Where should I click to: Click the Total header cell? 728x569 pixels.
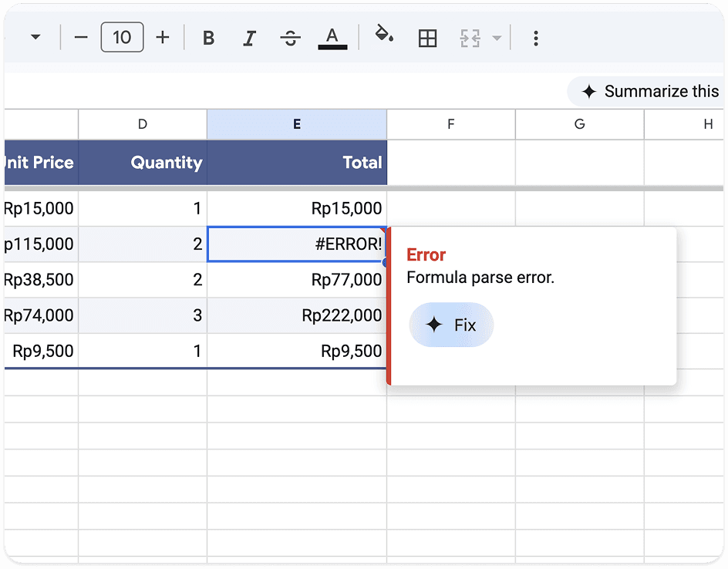297,163
